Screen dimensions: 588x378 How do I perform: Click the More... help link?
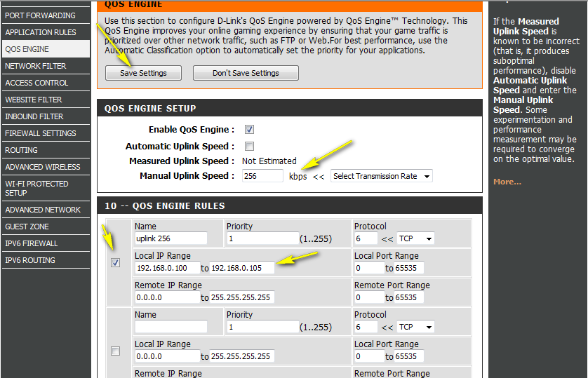tap(507, 182)
